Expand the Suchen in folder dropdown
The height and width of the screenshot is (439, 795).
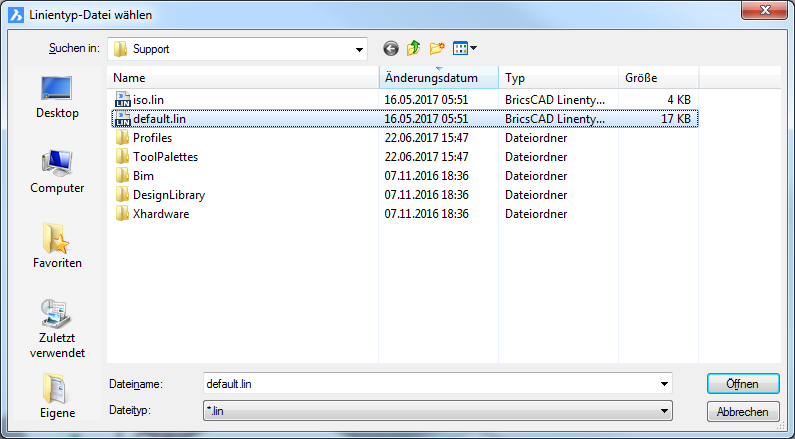(359, 48)
